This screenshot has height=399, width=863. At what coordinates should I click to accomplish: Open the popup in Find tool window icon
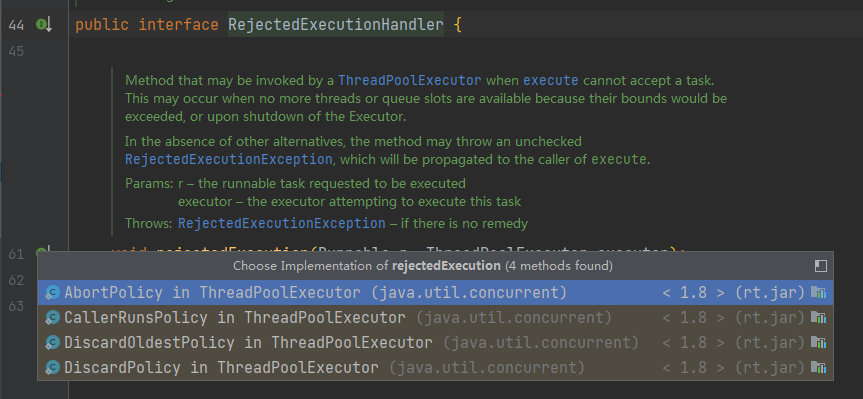(820, 266)
